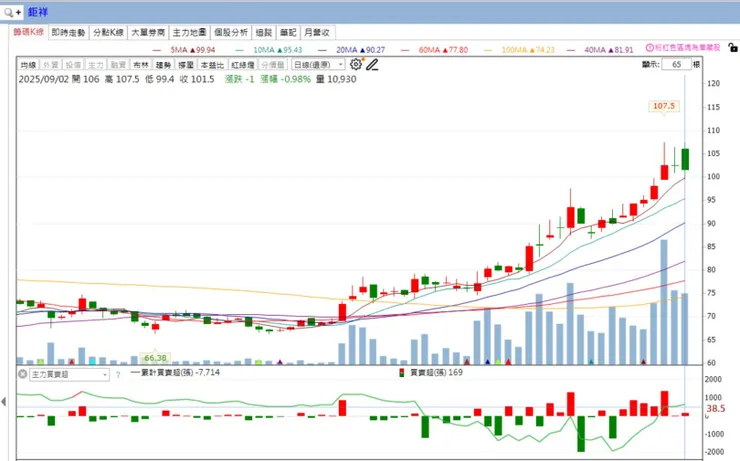Screen dimensions: 740x461
Task: Click the 60MA legend value 77.80
Action: (x=455, y=50)
